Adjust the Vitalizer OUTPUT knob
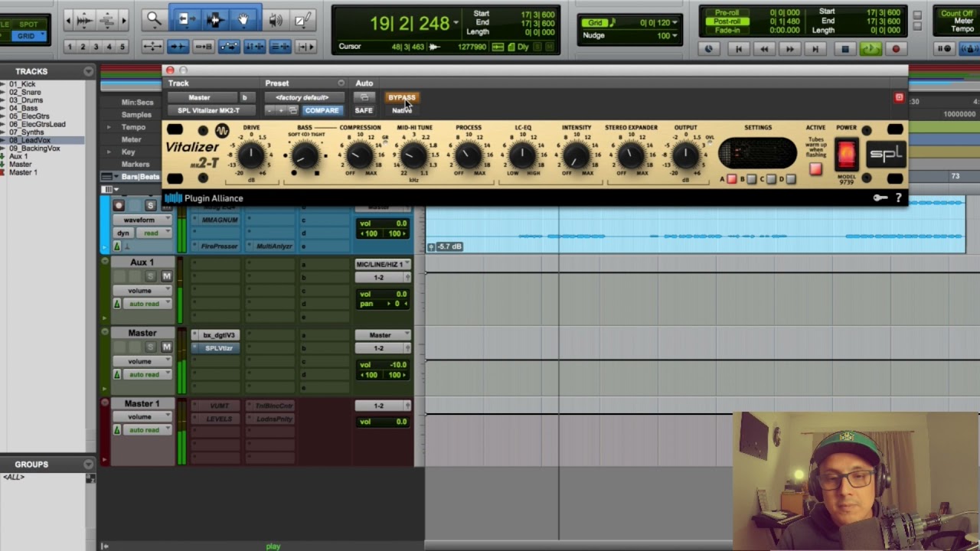980x551 pixels. tap(685, 156)
